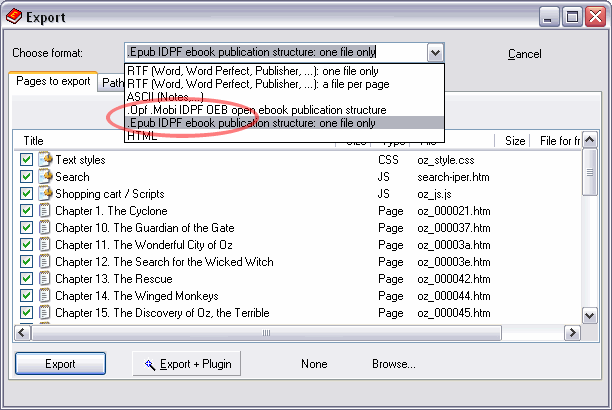Uncheck Chapter 15. The Discovery of Oz checkbox
The width and height of the screenshot is (612, 410).
tap(26, 312)
